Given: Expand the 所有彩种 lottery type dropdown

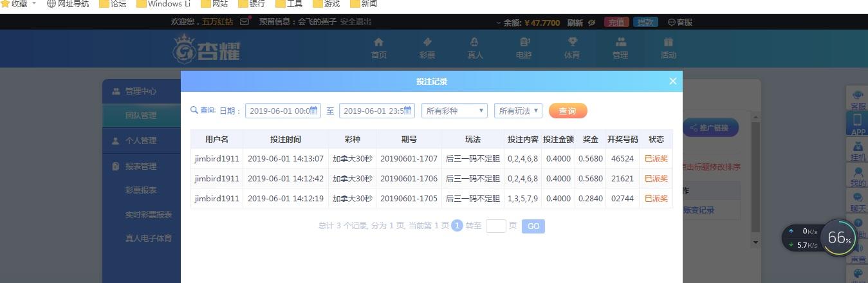Looking at the screenshot, I should tap(454, 111).
